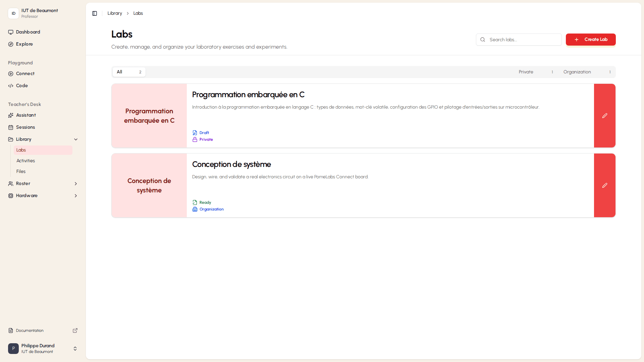This screenshot has width=644, height=362.
Task: Click the 'Introduction à la programmation' description
Action: [366, 107]
